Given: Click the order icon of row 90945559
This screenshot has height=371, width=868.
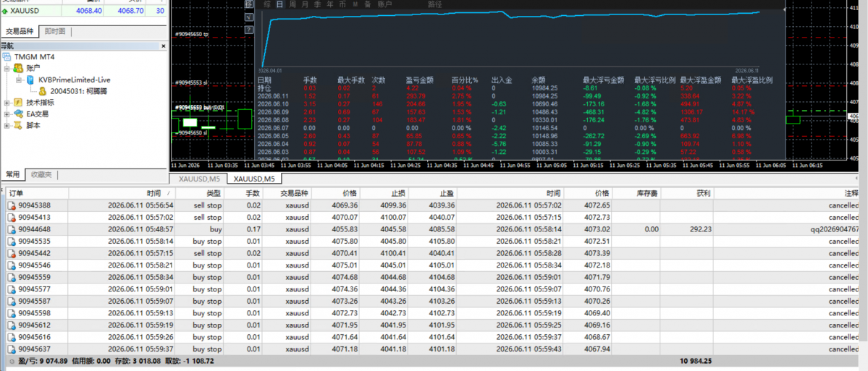Looking at the screenshot, I should [x=11, y=277].
